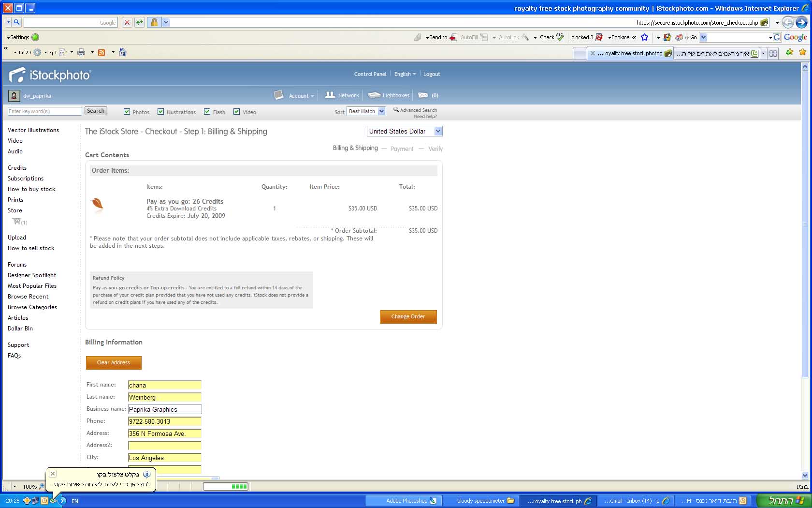This screenshot has width=812, height=508.
Task: Click the Need help? link
Action: click(x=425, y=117)
